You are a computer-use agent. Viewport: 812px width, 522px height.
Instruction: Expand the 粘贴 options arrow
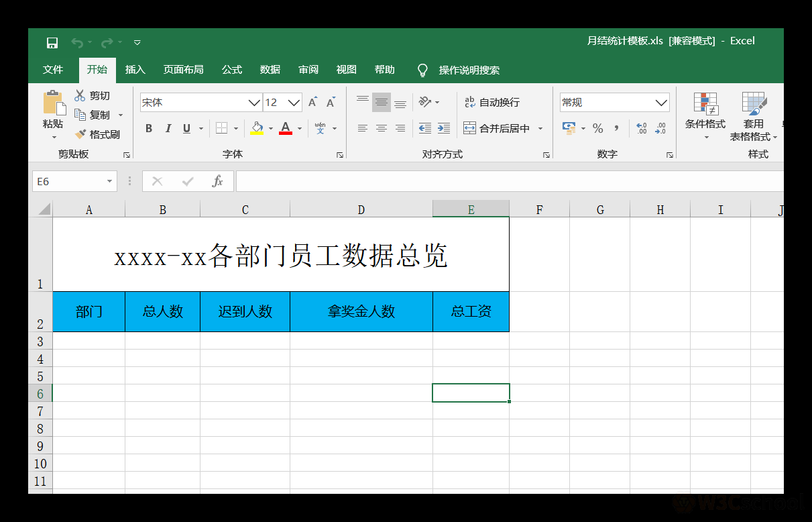point(54,137)
